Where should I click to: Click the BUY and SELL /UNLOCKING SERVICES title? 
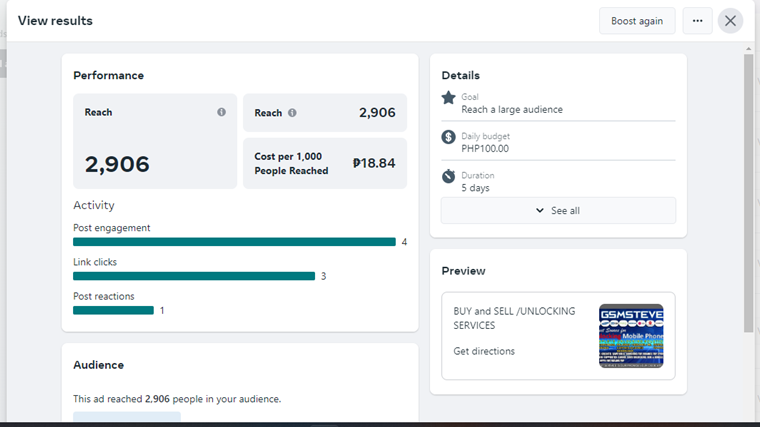(514, 318)
